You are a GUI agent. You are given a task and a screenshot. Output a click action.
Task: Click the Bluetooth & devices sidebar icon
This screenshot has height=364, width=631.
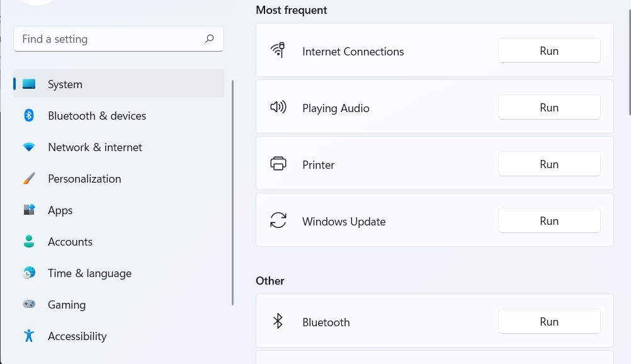tap(29, 115)
